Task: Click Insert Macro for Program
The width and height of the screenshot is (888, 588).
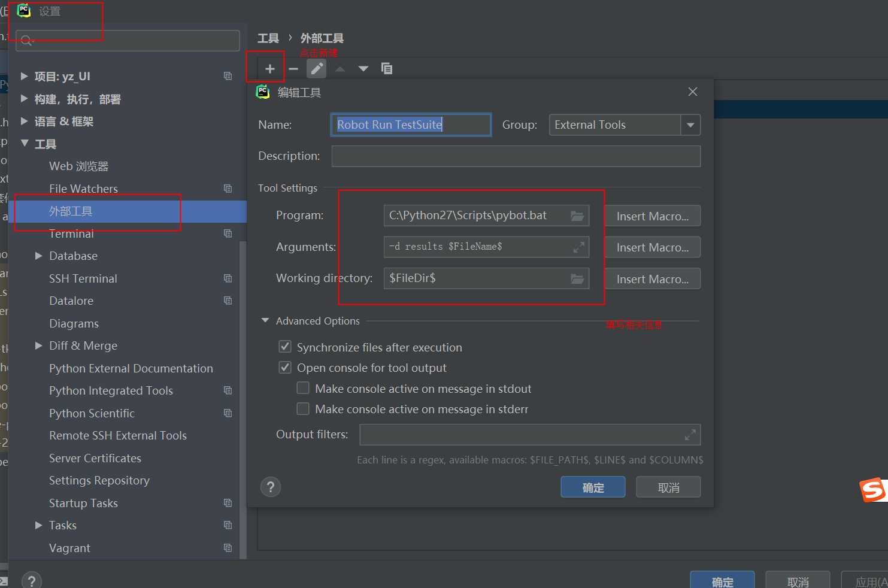Action: pos(652,216)
